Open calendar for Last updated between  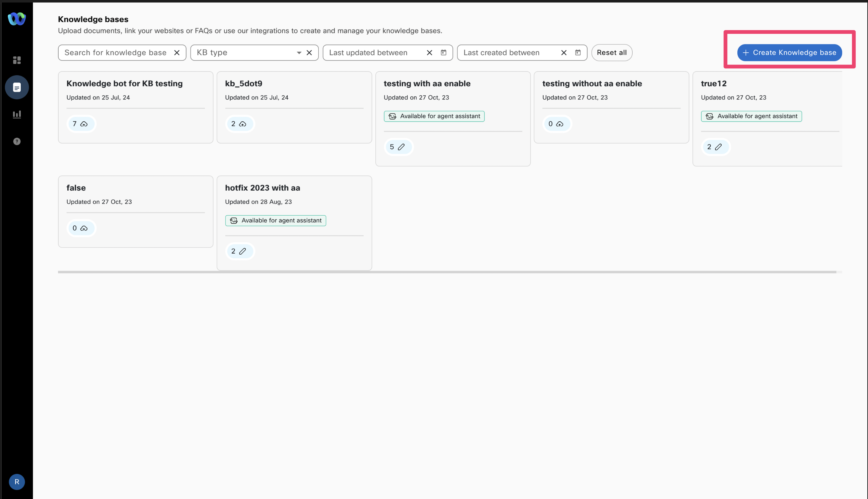coord(443,52)
